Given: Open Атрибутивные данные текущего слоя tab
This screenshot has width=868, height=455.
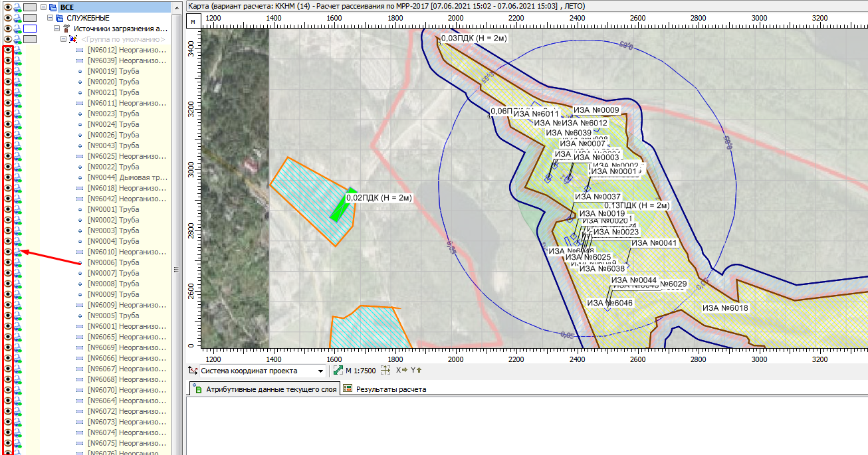Looking at the screenshot, I should [x=265, y=389].
